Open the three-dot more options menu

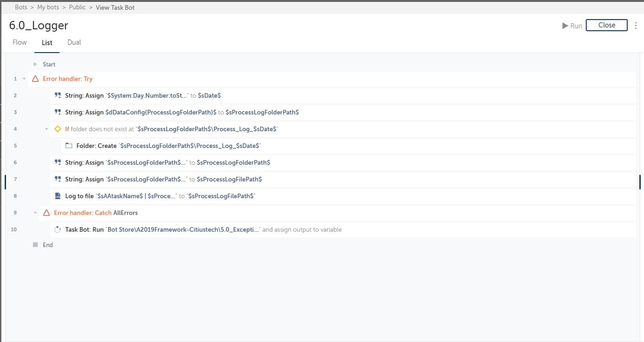click(x=636, y=26)
